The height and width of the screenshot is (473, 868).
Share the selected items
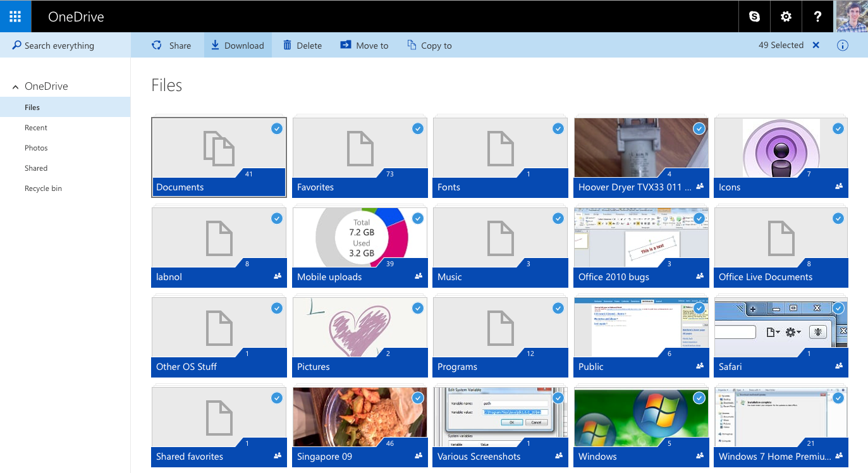(171, 46)
